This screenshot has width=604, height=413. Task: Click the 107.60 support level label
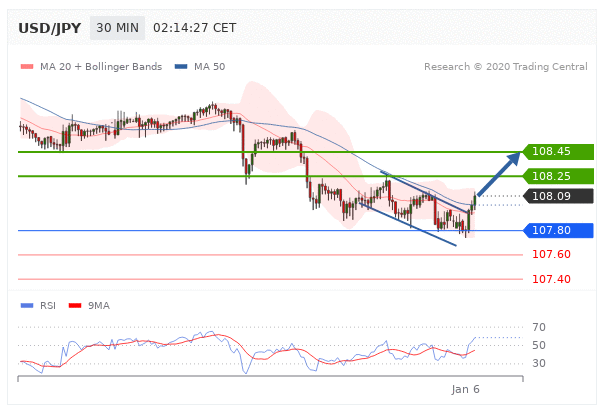point(551,254)
